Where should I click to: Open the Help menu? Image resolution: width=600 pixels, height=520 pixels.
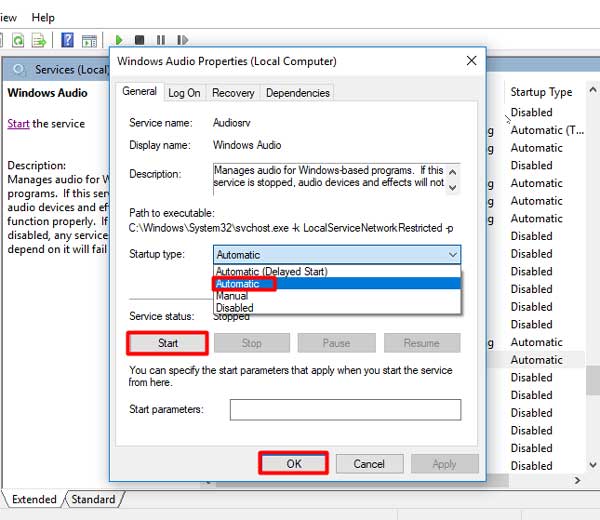point(43,17)
